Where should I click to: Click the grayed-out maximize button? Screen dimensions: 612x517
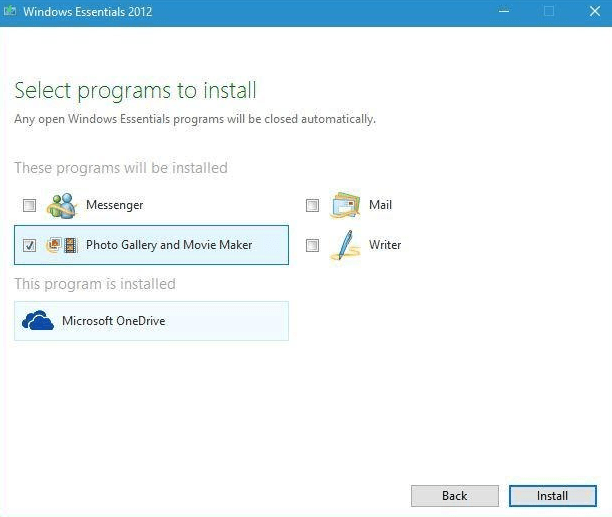point(548,12)
